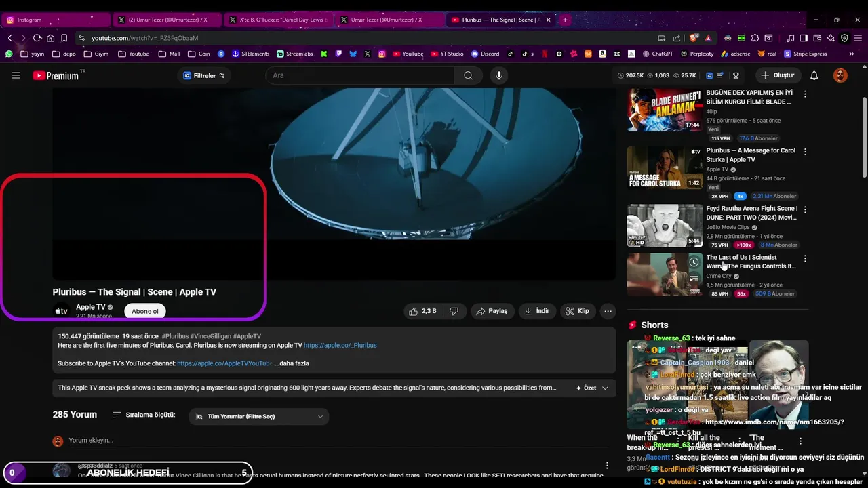Expand the Özet summary section

pos(592,388)
